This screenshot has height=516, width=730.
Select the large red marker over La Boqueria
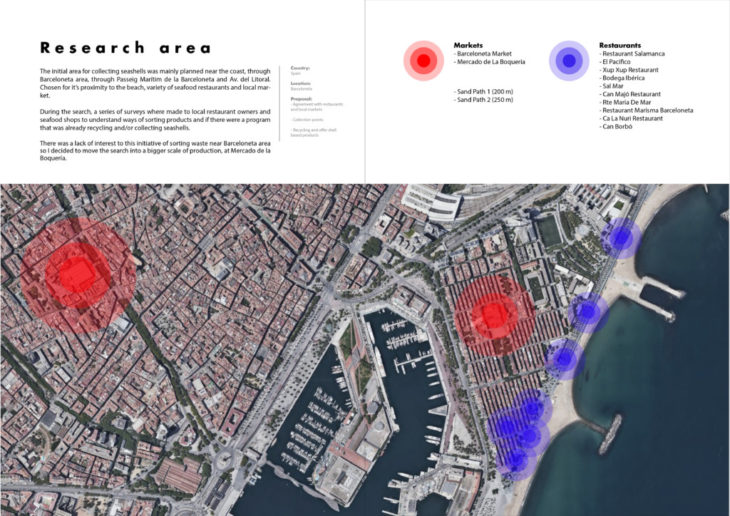[71, 273]
